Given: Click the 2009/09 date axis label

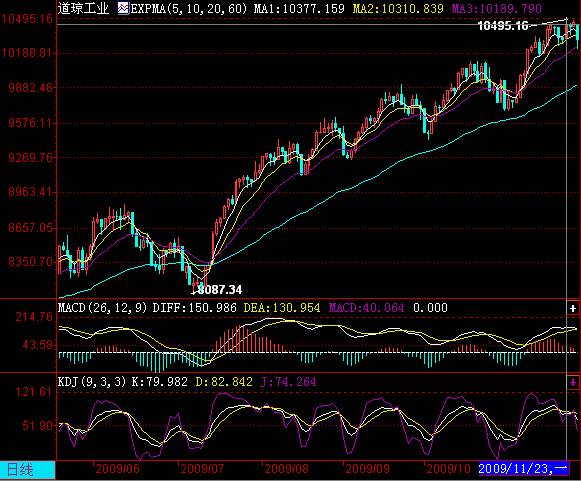Looking at the screenshot, I should click(x=367, y=469).
